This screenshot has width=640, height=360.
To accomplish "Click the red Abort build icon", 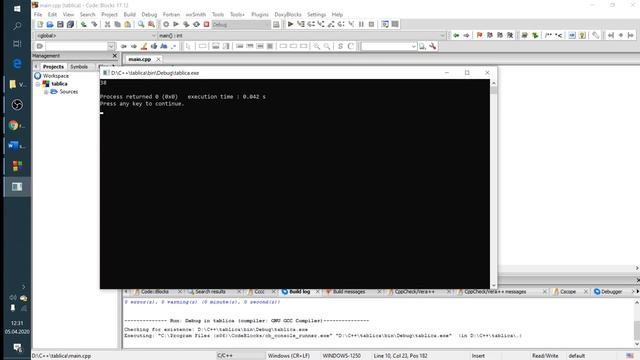I will pyautogui.click(x=207, y=24).
